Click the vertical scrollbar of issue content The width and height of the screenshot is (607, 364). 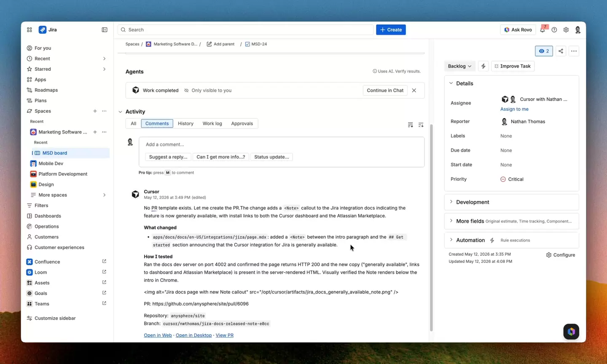(431, 227)
